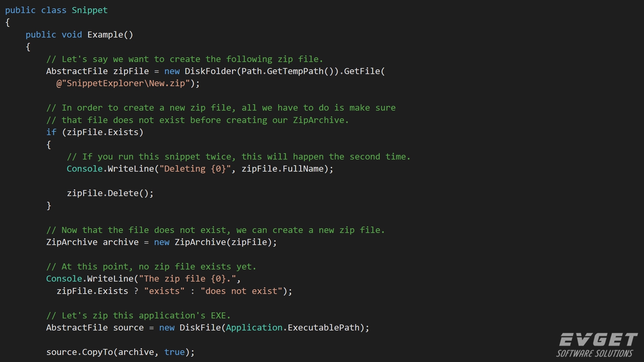Click the "does not exist" string literal
Screen dimensions: 644x362
pyautogui.click(x=241, y=291)
